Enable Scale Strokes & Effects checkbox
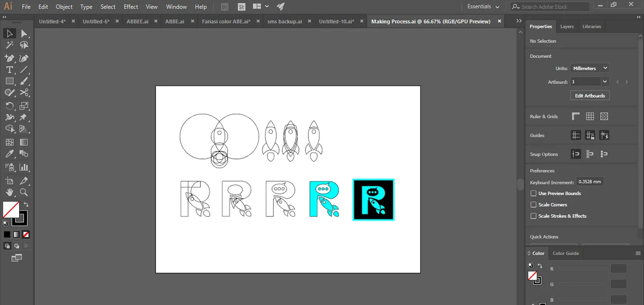 [533, 216]
